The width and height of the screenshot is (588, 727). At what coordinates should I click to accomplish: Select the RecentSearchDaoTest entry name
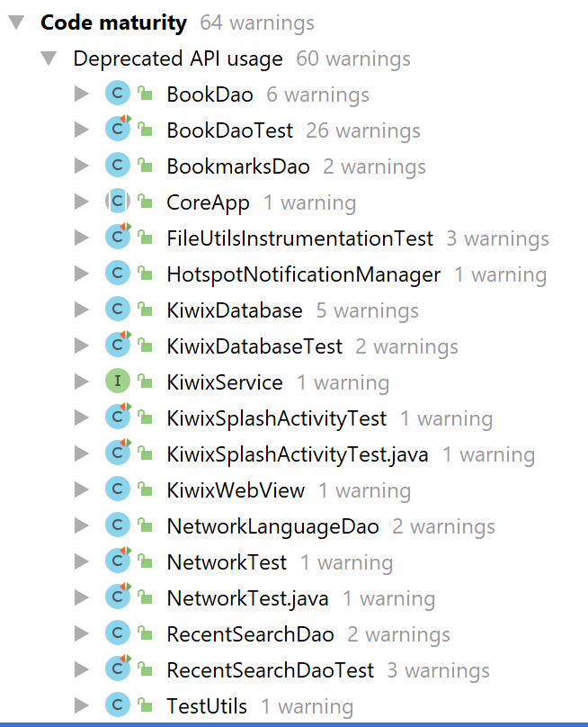[270, 670]
